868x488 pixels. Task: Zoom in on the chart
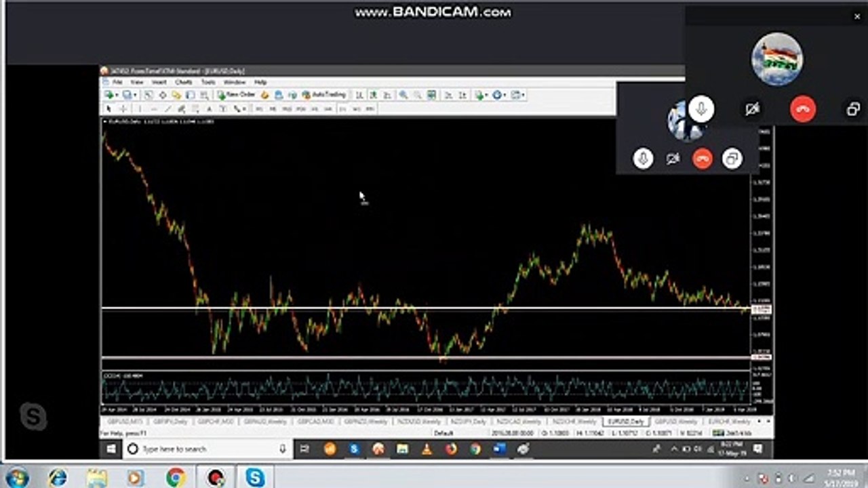pos(403,95)
